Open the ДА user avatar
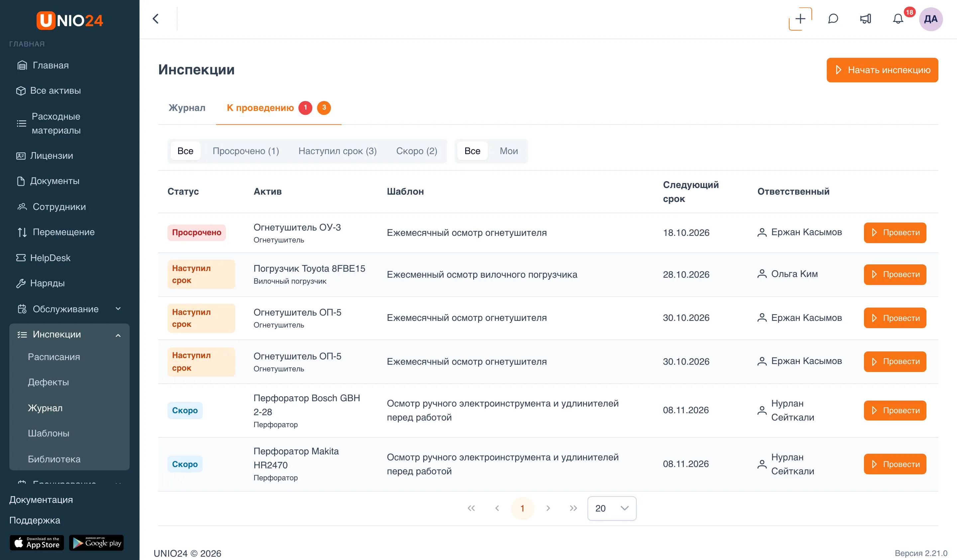 tap(930, 19)
